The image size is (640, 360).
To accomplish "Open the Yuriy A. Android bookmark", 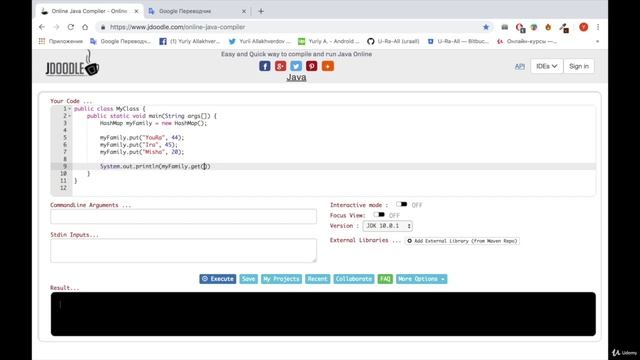I will click(x=329, y=41).
